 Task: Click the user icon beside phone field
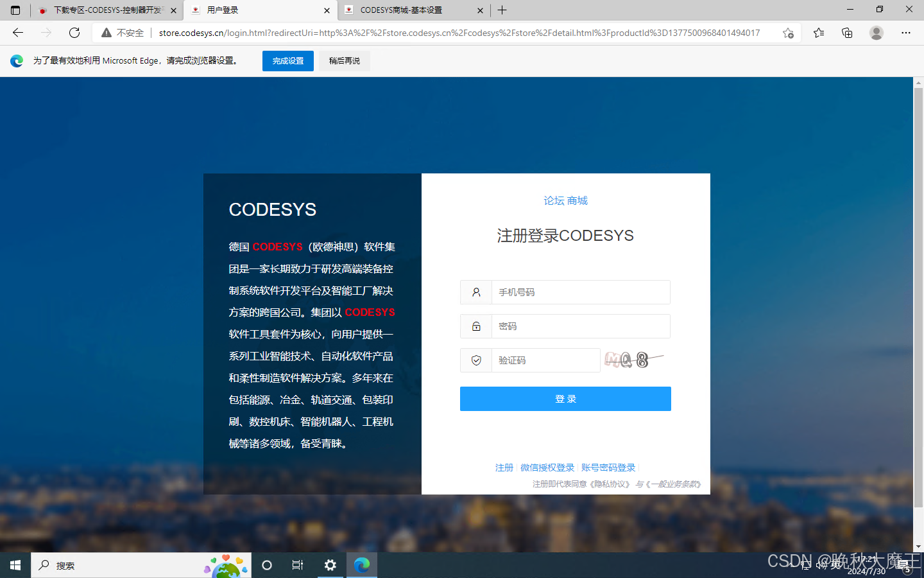[476, 292]
